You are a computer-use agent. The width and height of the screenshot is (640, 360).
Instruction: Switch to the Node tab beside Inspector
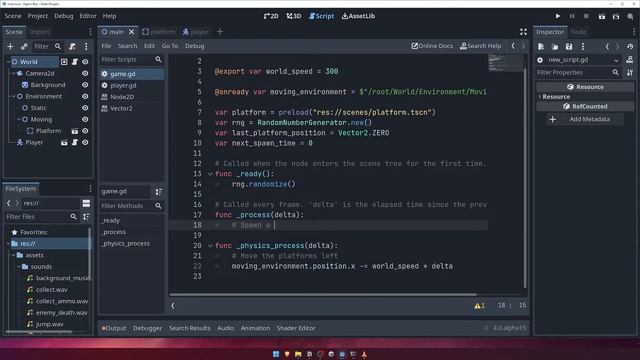578,32
